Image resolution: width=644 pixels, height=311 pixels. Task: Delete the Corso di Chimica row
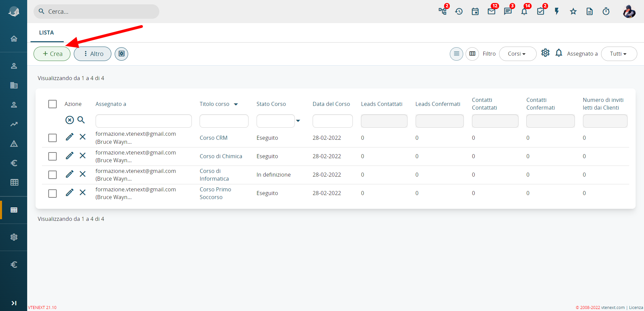tap(83, 155)
